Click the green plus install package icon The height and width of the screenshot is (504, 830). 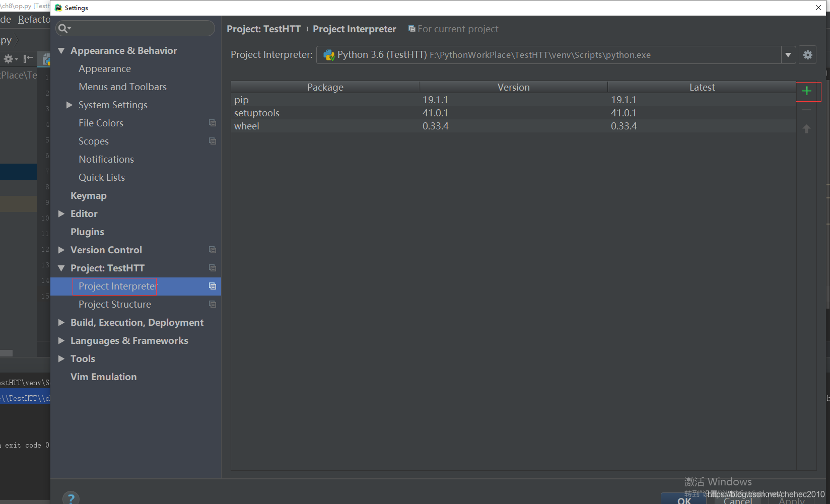(x=807, y=91)
